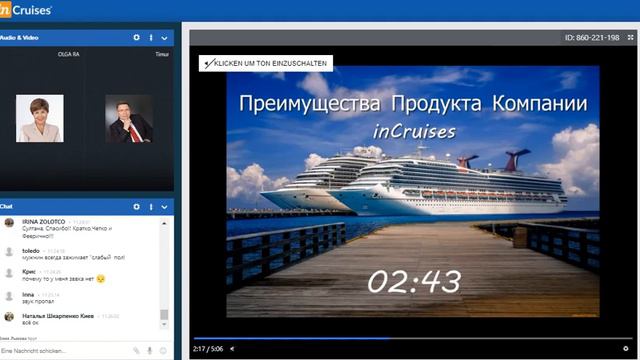The height and width of the screenshot is (360, 640).
Task: Click the 'ID: 860-221-198' label
Action: pyautogui.click(x=592, y=38)
